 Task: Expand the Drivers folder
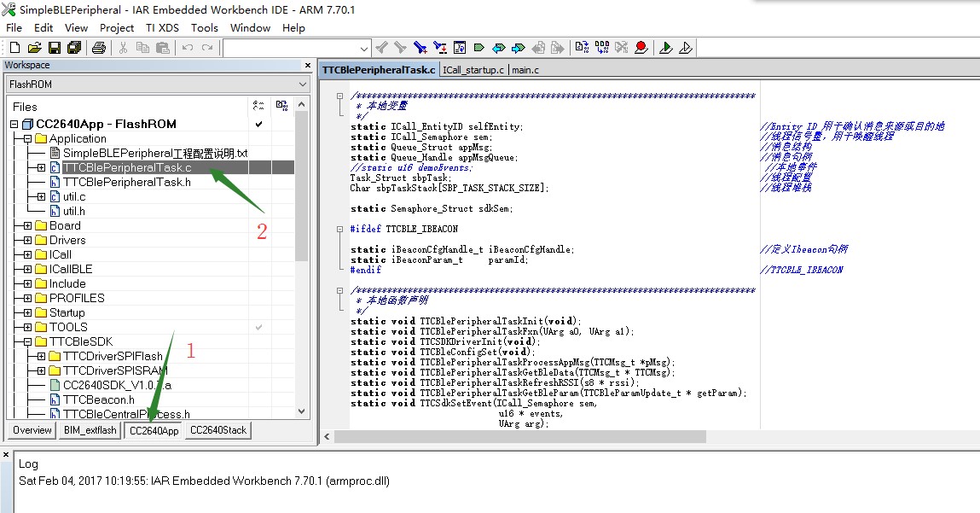tap(27, 240)
